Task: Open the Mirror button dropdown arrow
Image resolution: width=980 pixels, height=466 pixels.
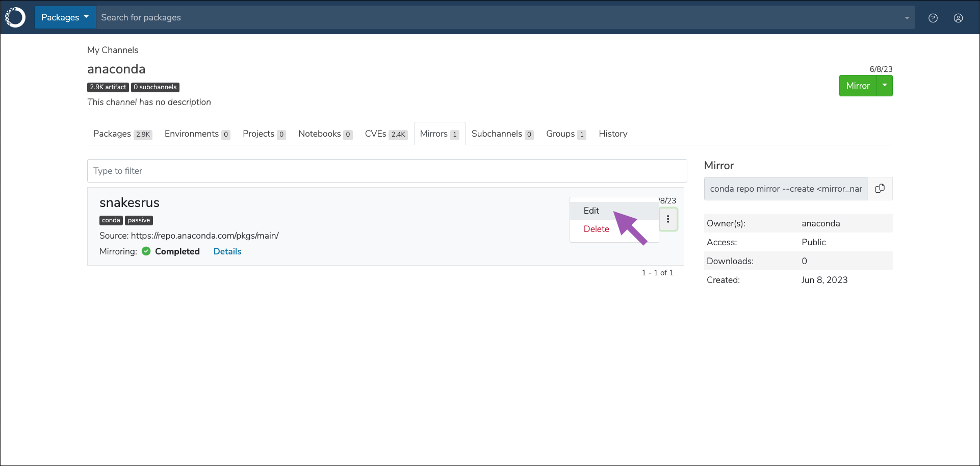Action: coord(885,86)
